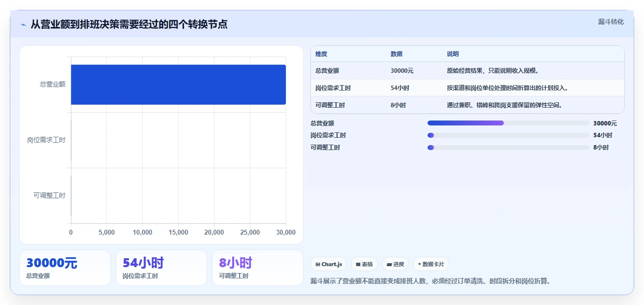Click the 可调整工时 chart axis label
This screenshot has width=644, height=305.
pos(49,196)
